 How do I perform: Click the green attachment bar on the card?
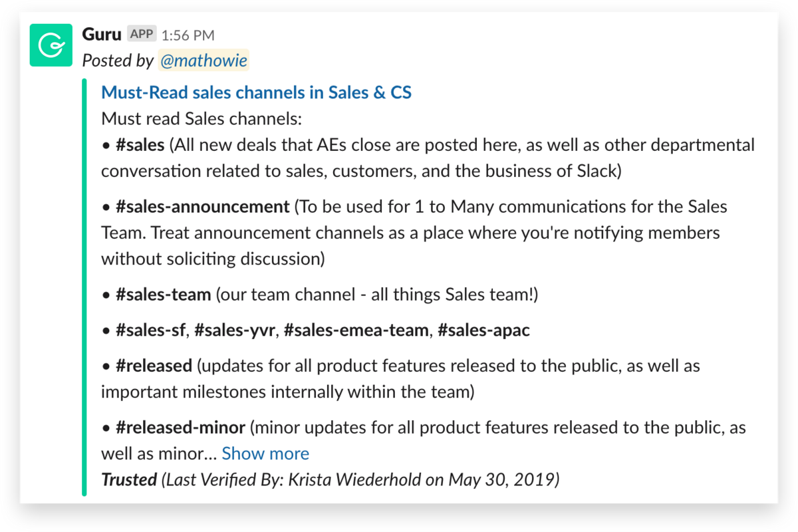(x=84, y=287)
